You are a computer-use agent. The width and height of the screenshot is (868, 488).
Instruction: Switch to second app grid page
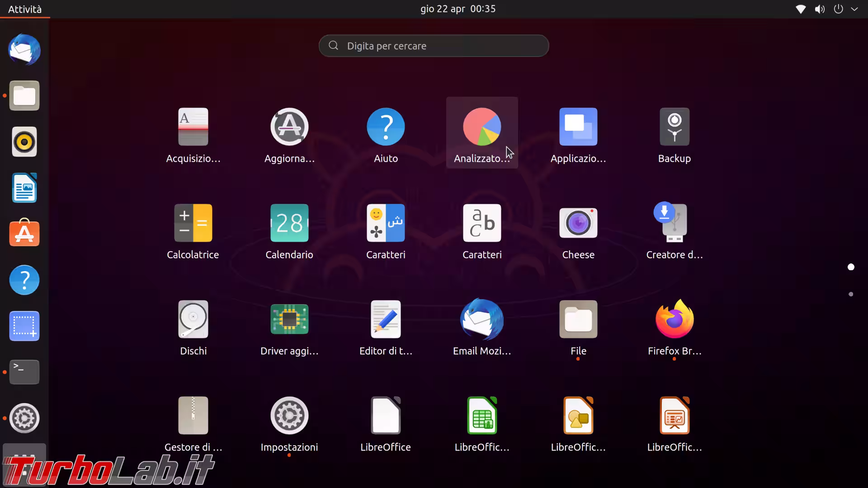(851, 294)
